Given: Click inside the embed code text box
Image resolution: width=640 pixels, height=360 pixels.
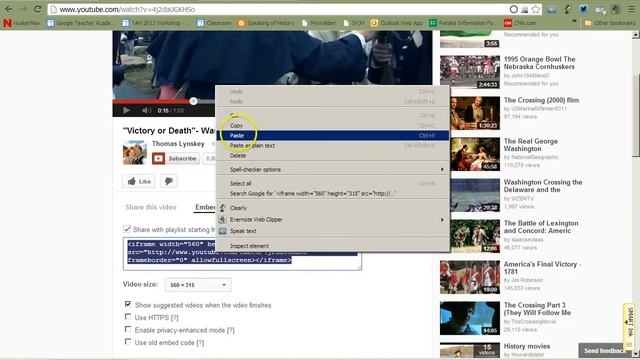Looking at the screenshot, I should point(242,254).
